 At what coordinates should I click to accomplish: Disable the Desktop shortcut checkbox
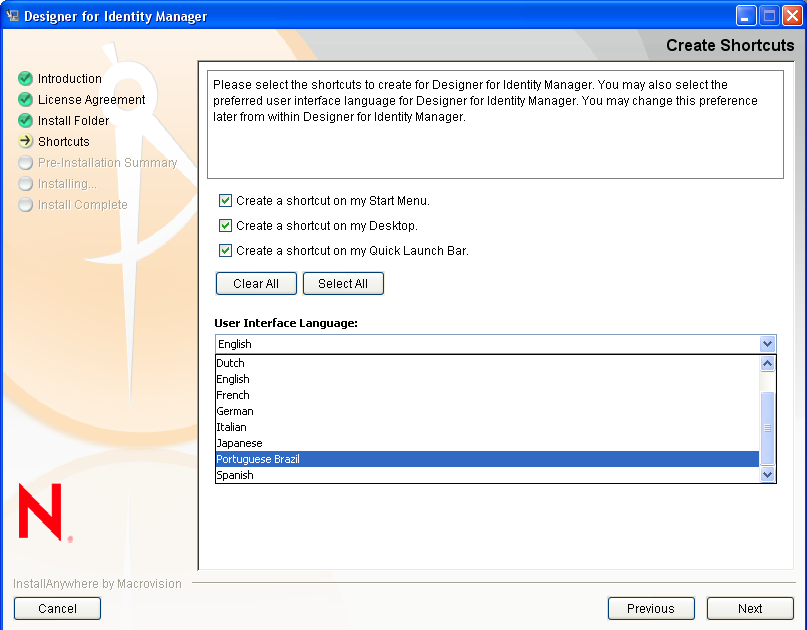tap(225, 225)
